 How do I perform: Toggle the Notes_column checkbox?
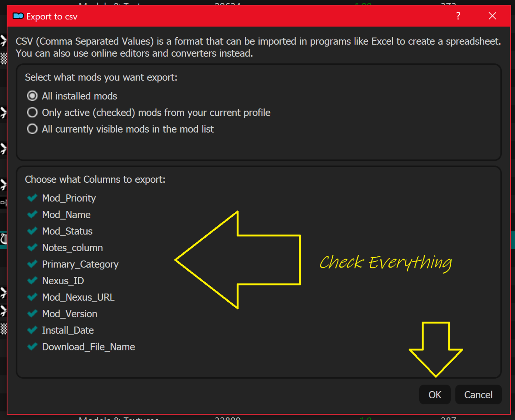[x=32, y=248]
